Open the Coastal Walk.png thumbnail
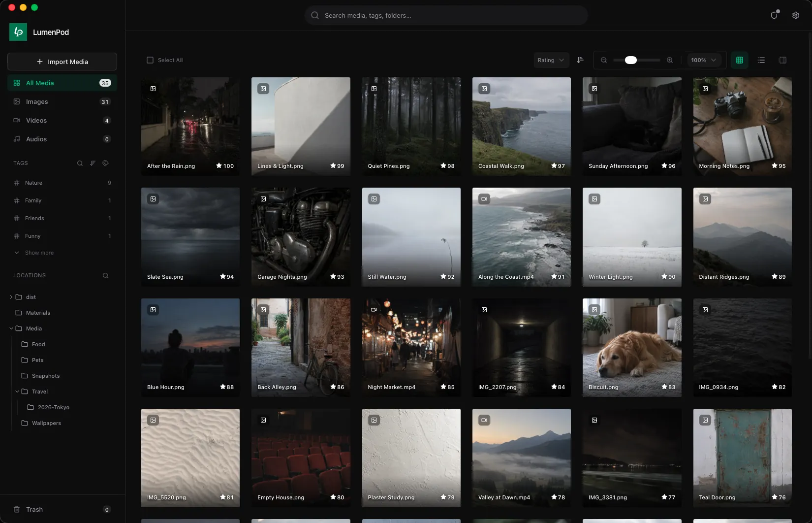 tap(522, 127)
